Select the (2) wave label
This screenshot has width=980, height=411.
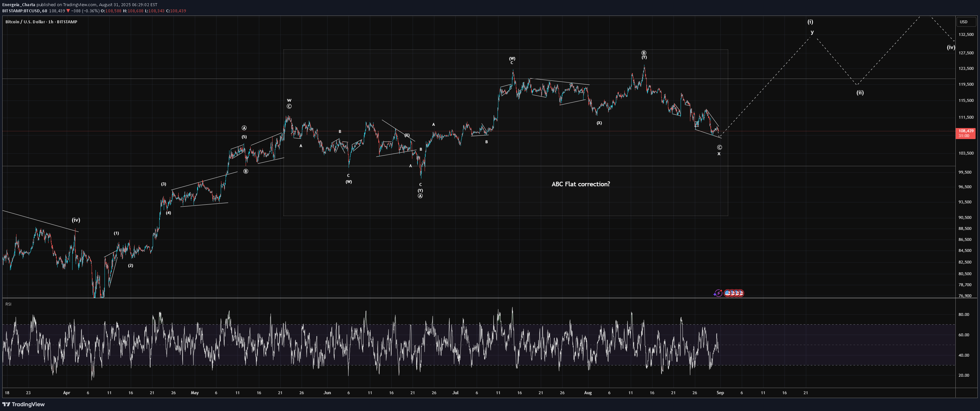pos(130,265)
